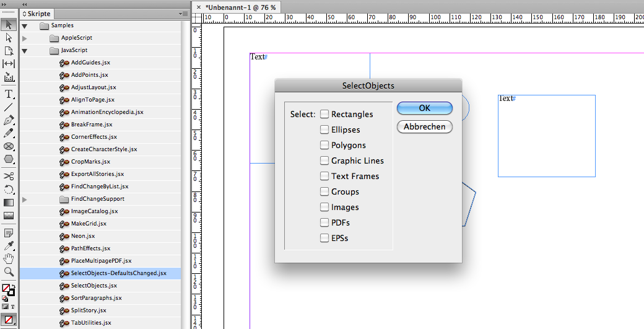Image resolution: width=644 pixels, height=329 pixels.
Task: Select CropMarks.jsx script
Action: coord(100,162)
